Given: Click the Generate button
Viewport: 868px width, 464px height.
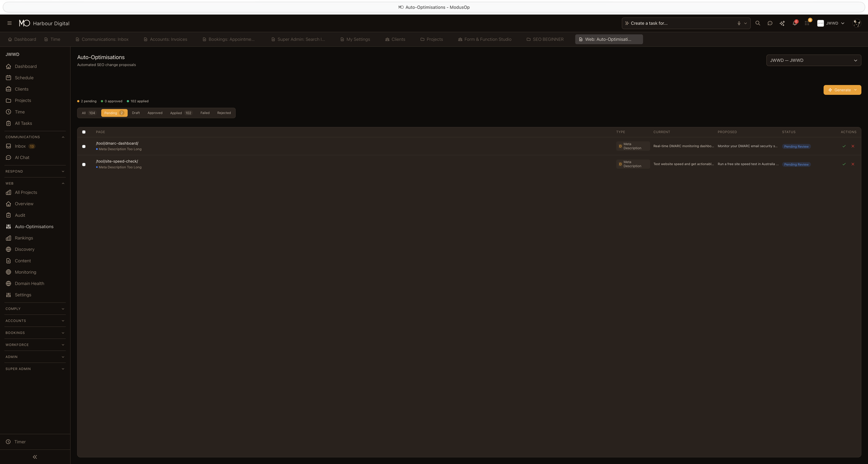Looking at the screenshot, I should tap(842, 90).
